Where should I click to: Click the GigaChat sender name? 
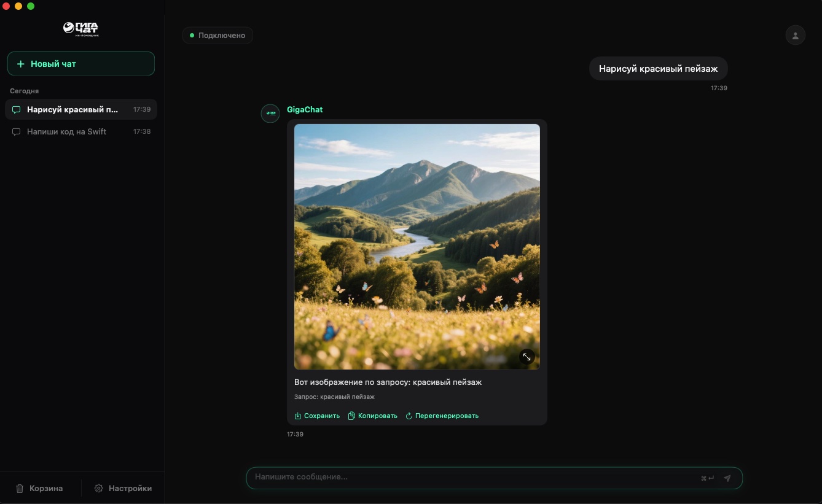tap(305, 110)
